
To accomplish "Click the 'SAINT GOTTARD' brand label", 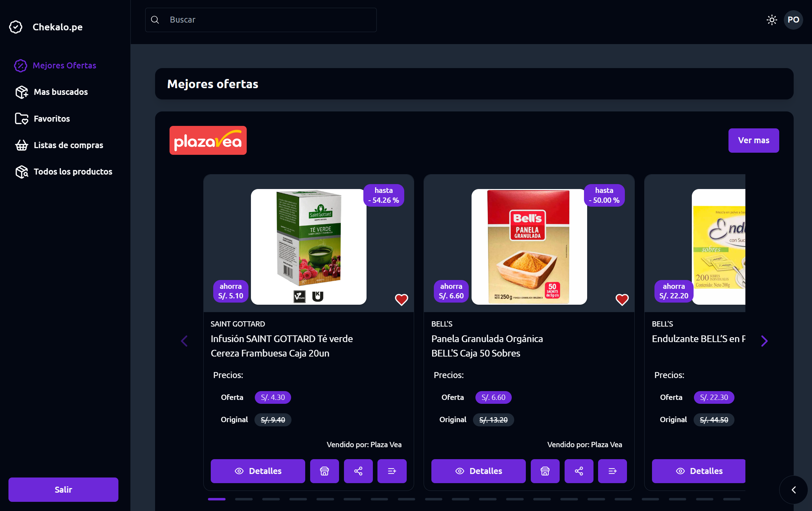I will pyautogui.click(x=238, y=324).
